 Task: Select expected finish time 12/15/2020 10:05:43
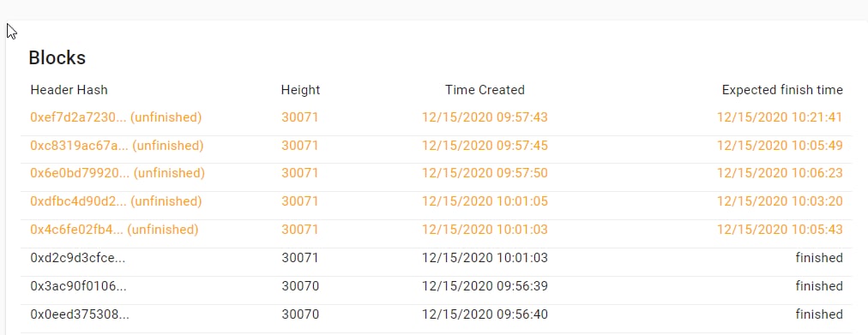pyautogui.click(x=780, y=230)
